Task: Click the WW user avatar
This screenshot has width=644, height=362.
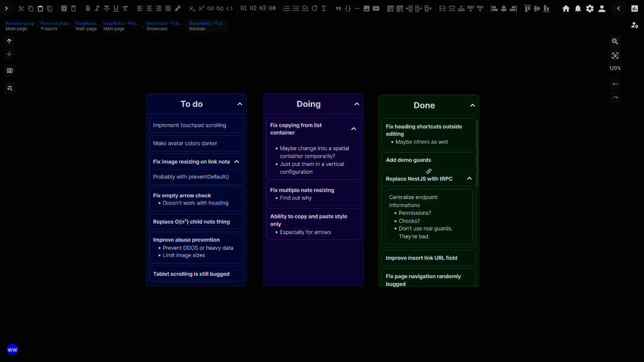Action: [12, 350]
